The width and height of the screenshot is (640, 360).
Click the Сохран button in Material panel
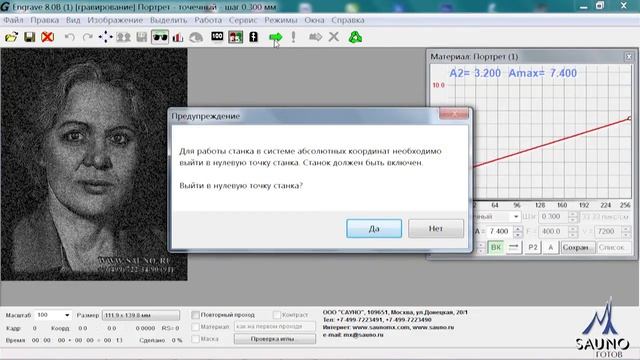click(x=578, y=247)
